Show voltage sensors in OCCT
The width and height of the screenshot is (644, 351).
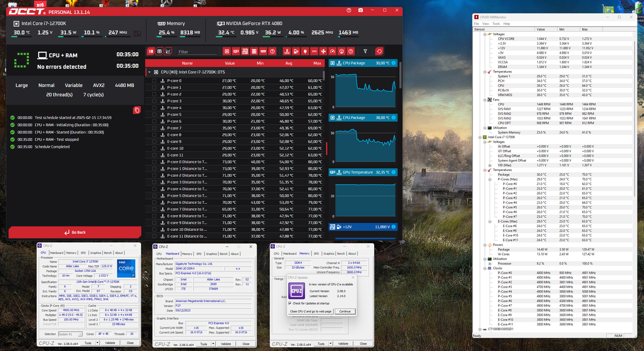click(x=296, y=51)
